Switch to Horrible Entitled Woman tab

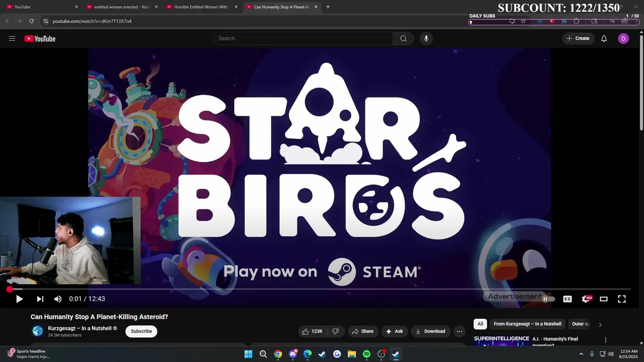pyautogui.click(x=201, y=7)
